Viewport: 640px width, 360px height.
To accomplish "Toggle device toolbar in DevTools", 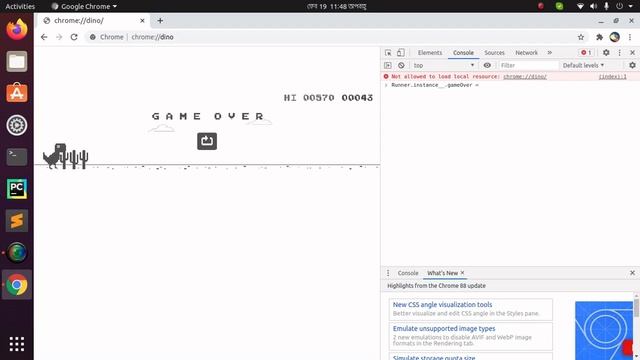I will pyautogui.click(x=401, y=53).
